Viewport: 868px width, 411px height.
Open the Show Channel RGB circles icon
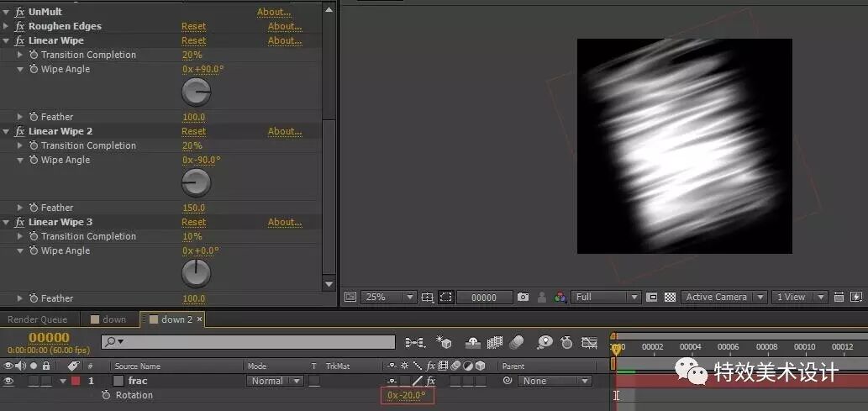tap(560, 297)
